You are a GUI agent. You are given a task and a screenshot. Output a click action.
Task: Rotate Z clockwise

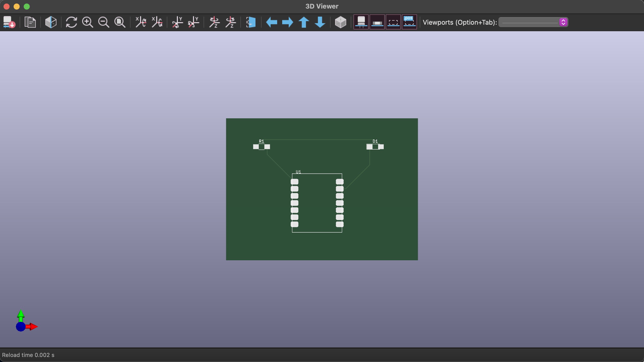click(214, 22)
